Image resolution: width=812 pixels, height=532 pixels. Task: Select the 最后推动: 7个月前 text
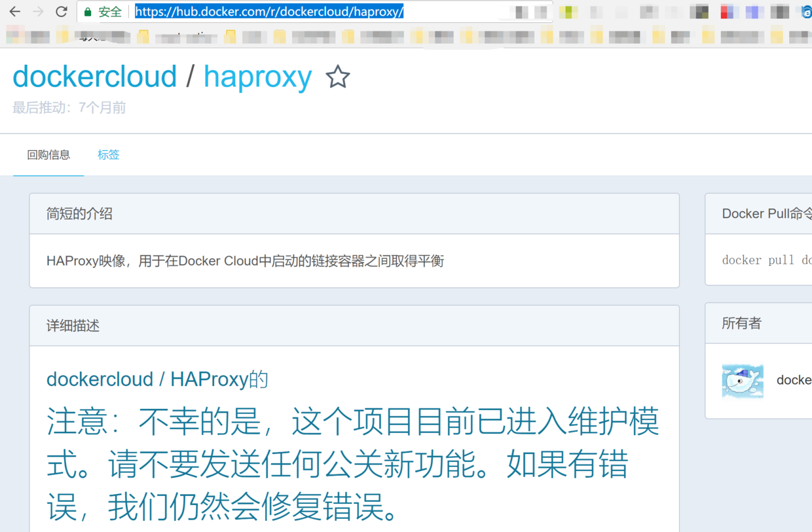69,107
